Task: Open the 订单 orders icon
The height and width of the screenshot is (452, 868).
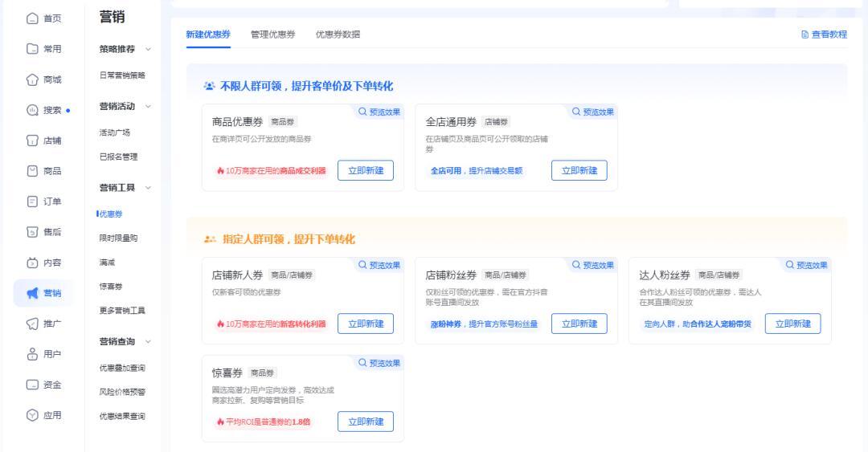Action: 33,202
